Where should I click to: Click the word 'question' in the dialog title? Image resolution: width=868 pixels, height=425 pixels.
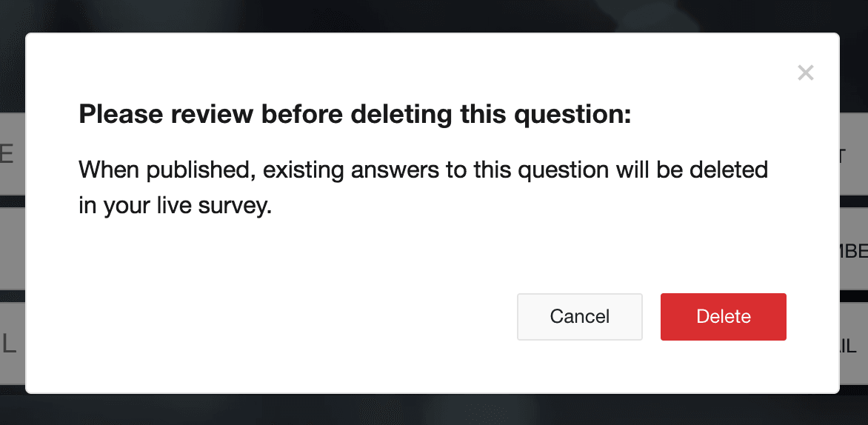572,115
